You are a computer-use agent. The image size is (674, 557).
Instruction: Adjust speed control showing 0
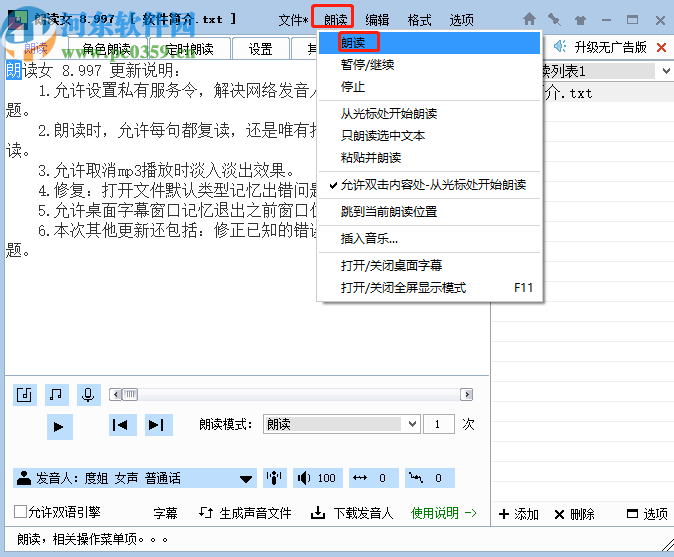[x=374, y=478]
